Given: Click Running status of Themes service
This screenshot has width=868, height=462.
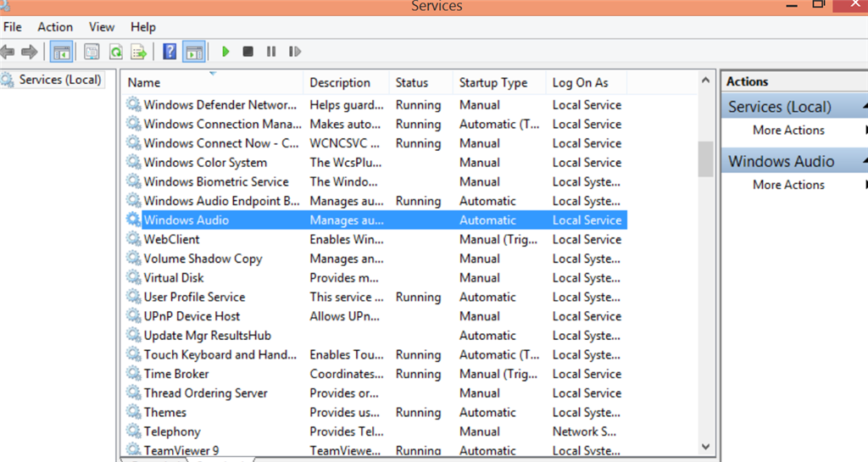Looking at the screenshot, I should (418, 412).
